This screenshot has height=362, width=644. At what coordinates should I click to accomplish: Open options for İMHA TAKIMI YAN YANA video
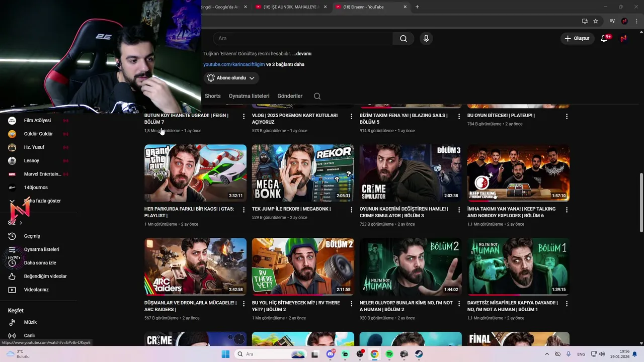coord(567,210)
